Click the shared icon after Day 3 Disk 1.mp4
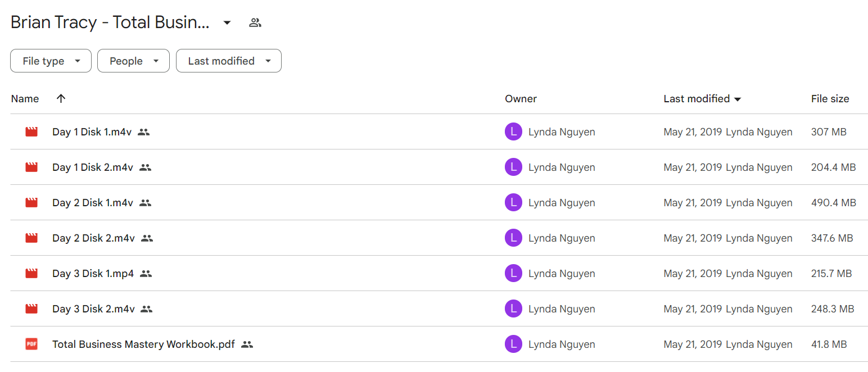Image resolution: width=868 pixels, height=372 pixels. (x=146, y=274)
